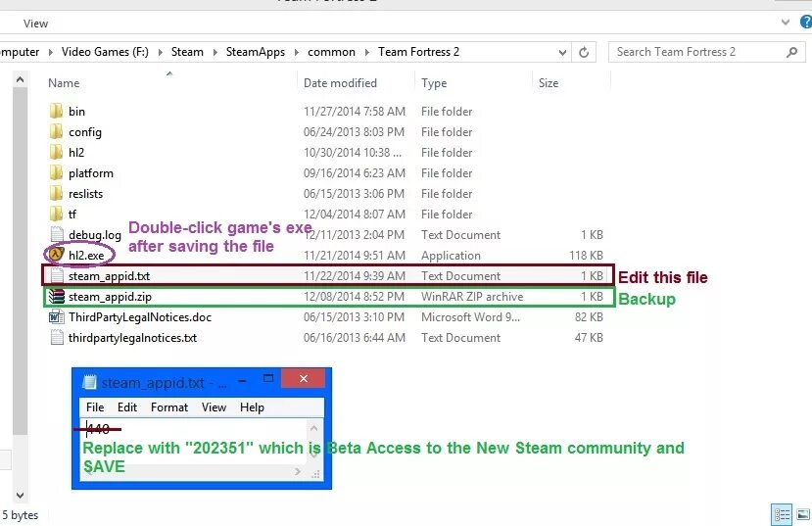Screen dimensions: 812x526
Task: Open address bar history dropdown
Action: click(x=562, y=52)
